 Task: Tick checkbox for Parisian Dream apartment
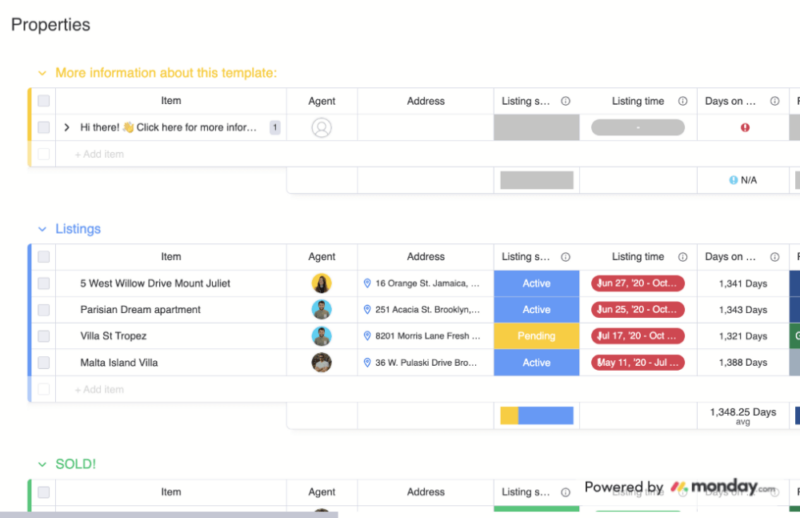tap(44, 309)
